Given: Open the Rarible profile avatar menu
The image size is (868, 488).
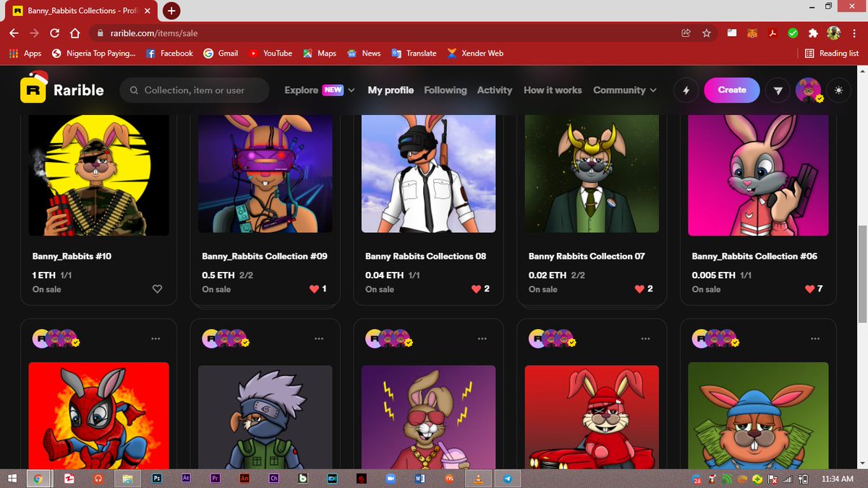Looking at the screenshot, I should coord(808,90).
